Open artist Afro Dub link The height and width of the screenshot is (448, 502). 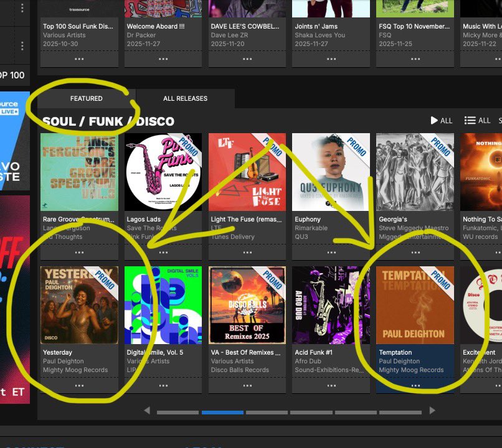[308, 361]
